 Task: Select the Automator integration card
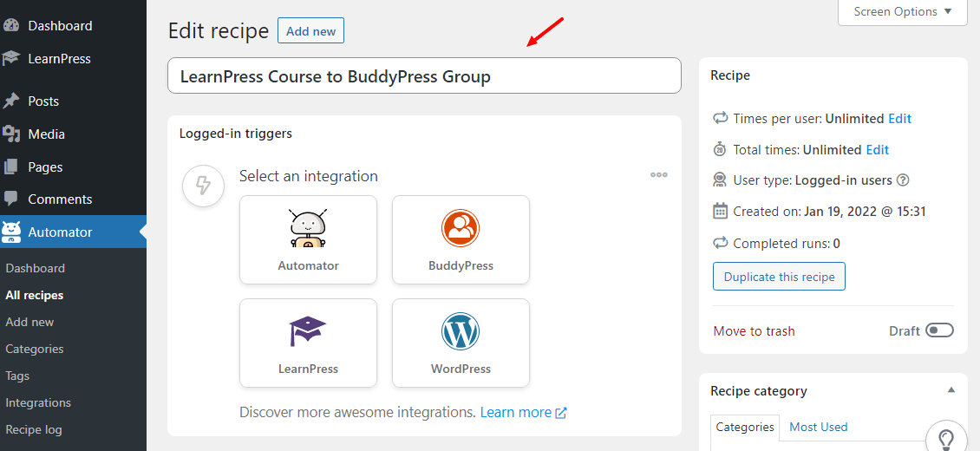pos(308,240)
